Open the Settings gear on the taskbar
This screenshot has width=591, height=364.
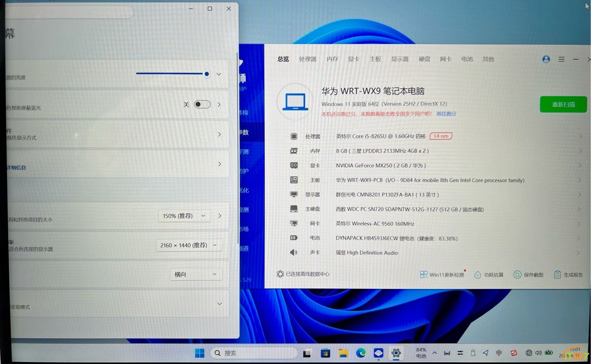pos(396,353)
